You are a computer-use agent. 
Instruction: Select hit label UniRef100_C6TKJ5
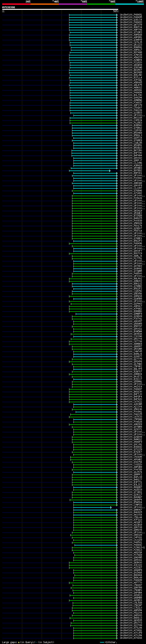click(x=131, y=42)
